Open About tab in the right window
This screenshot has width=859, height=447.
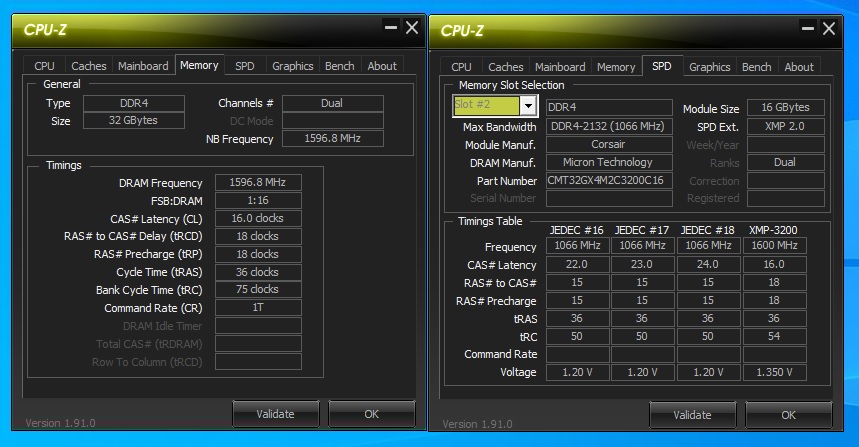click(x=799, y=67)
